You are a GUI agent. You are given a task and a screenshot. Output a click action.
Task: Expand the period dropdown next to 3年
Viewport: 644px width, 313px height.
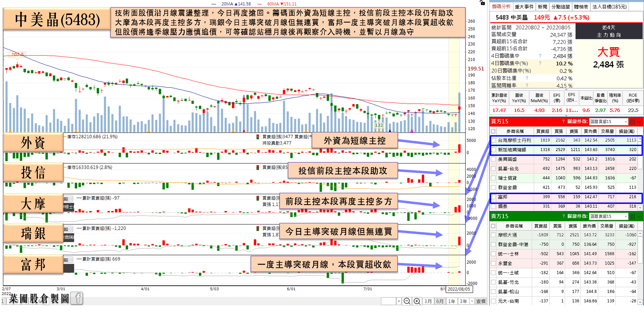(x=472, y=301)
